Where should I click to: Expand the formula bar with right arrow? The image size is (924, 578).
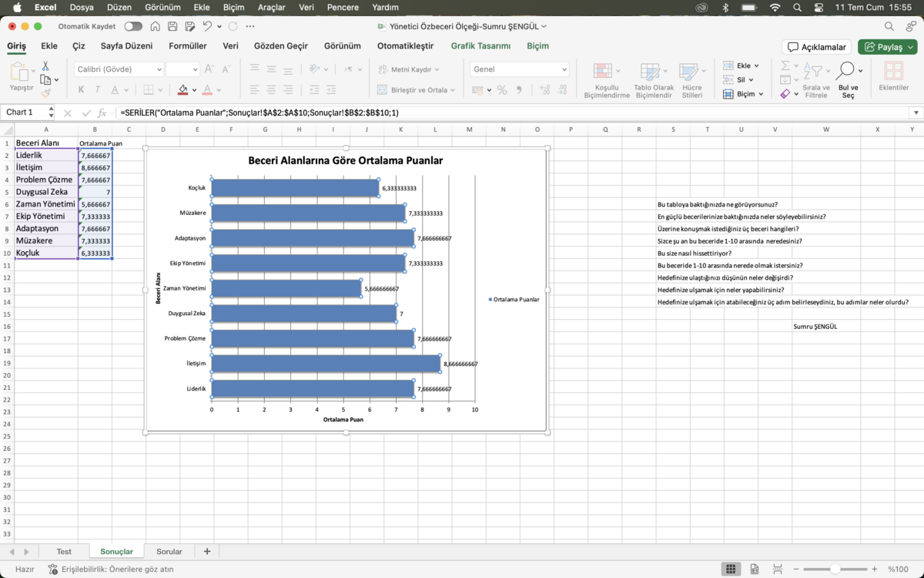coord(916,113)
